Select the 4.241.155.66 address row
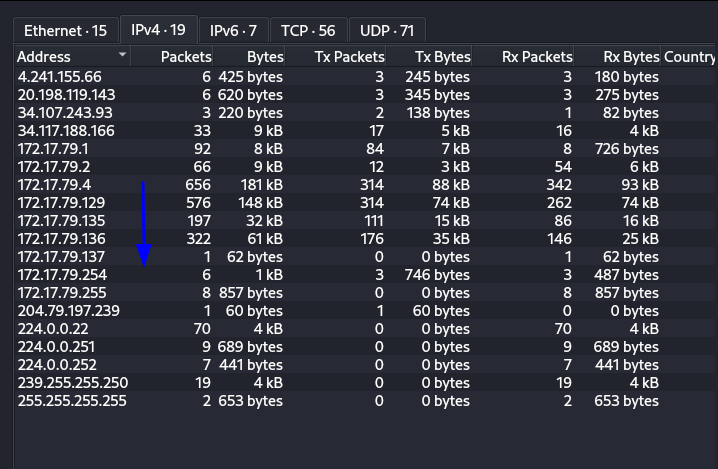The width and height of the screenshot is (718, 469). click(59, 76)
